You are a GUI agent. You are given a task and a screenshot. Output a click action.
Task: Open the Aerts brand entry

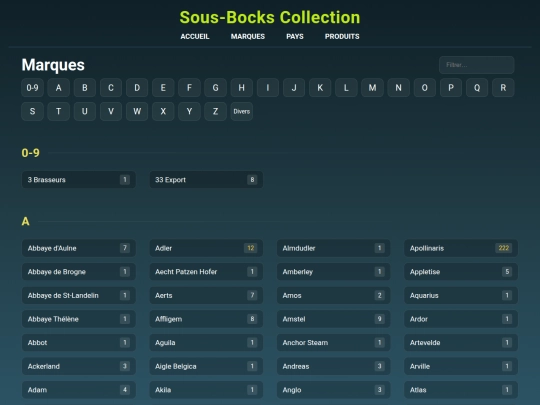[x=206, y=295]
